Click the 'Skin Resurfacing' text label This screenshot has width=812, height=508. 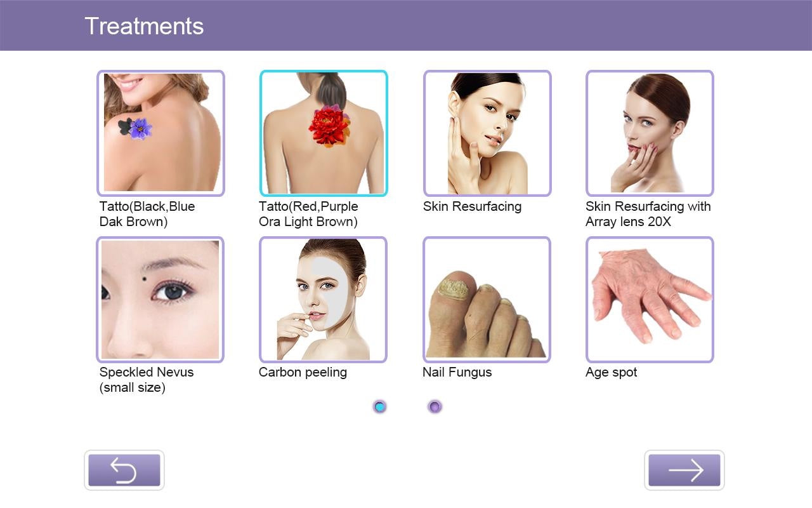(472, 207)
